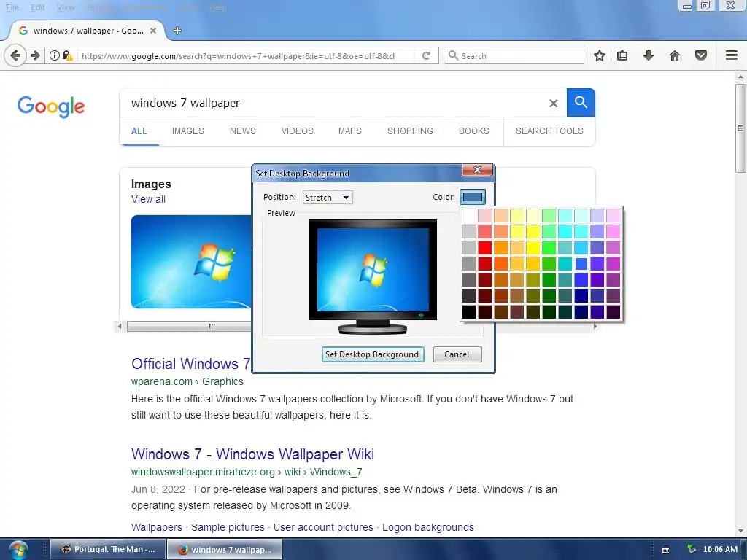This screenshot has height=560, width=747.
Task: Click the blue Google search magnifier button
Action: (580, 102)
